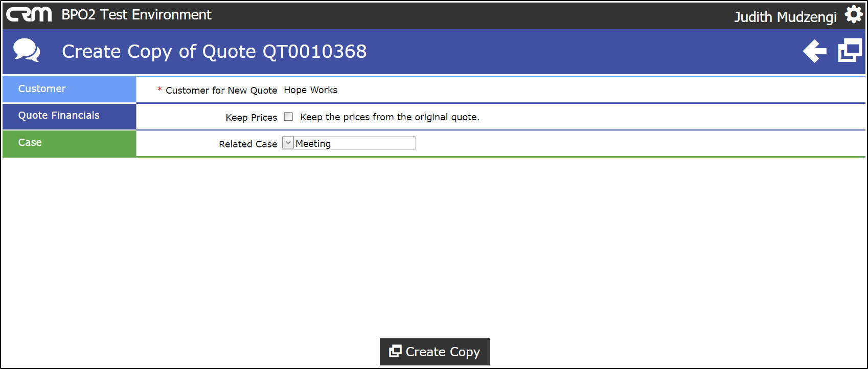Image resolution: width=868 pixels, height=369 pixels.
Task: Click the Related Case label
Action: 248,144
